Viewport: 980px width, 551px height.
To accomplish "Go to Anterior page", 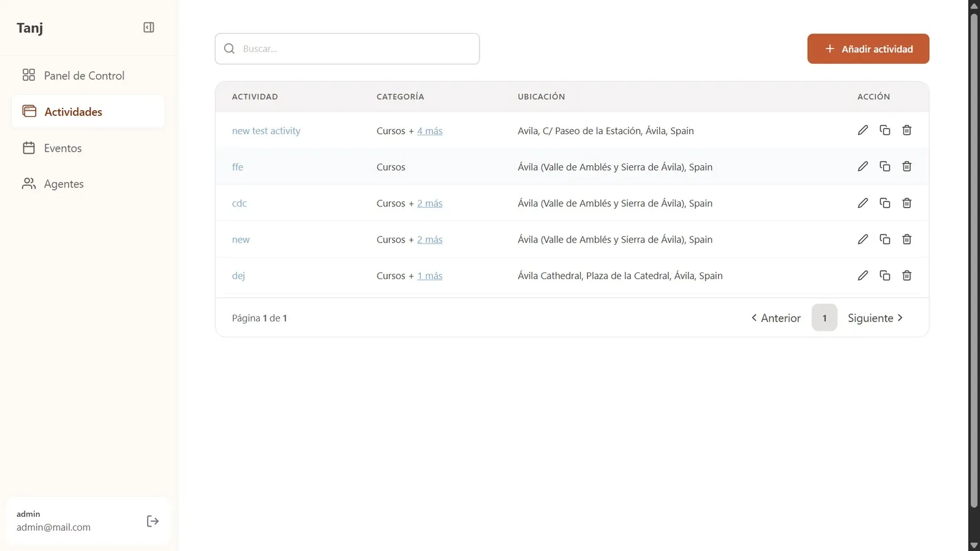I will click(776, 318).
